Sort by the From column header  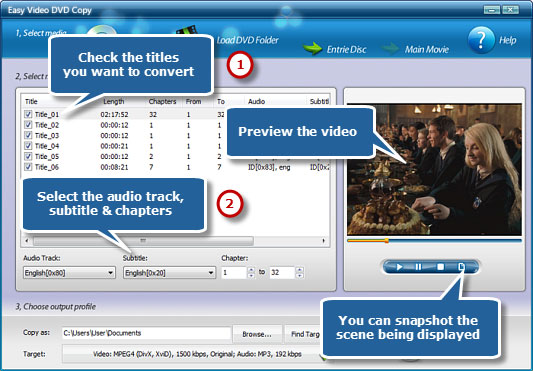pos(193,101)
